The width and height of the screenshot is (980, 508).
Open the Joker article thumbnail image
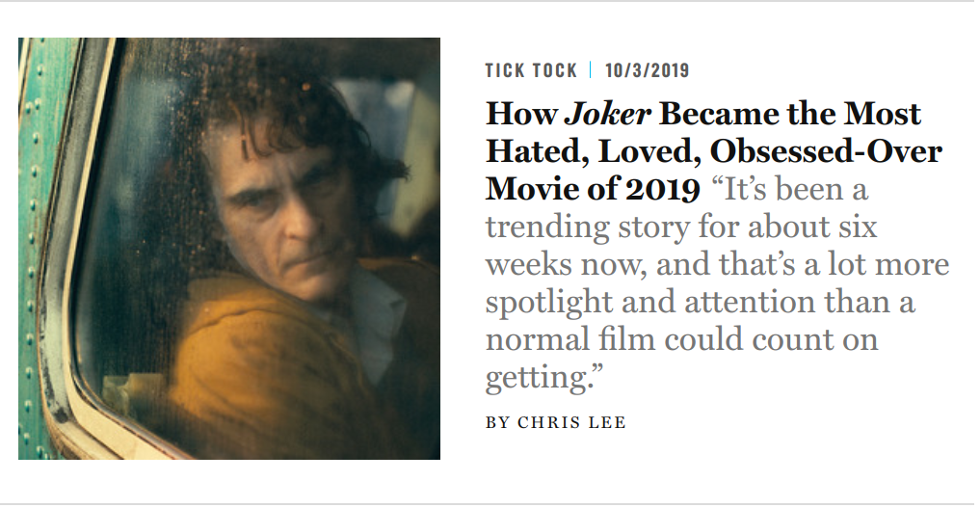coord(229,248)
